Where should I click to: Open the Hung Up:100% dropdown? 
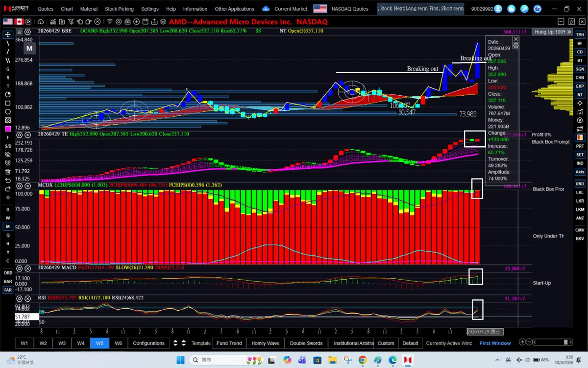[x=553, y=31]
